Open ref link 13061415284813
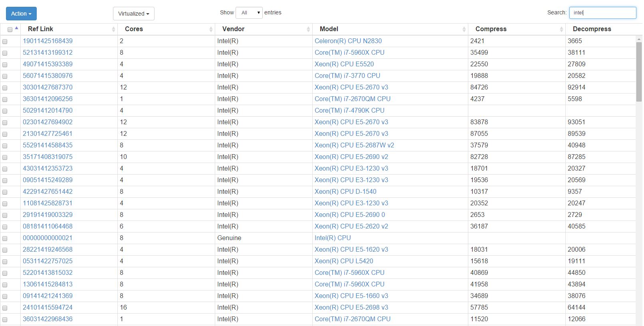Screen dimensions: 644x326 pos(48,284)
